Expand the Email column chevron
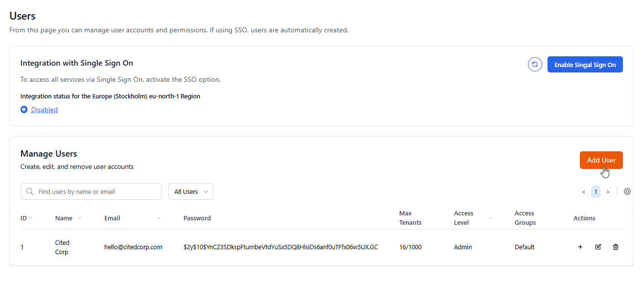This screenshot has width=644, height=284. coord(159,218)
